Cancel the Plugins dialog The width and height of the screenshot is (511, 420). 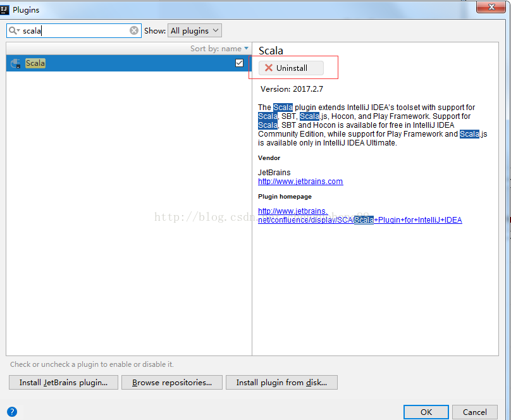pos(475,412)
